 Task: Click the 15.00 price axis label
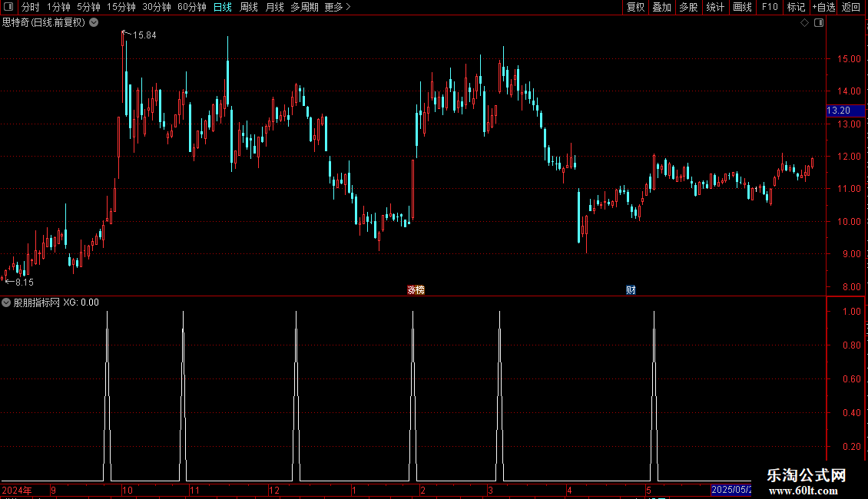click(x=849, y=59)
